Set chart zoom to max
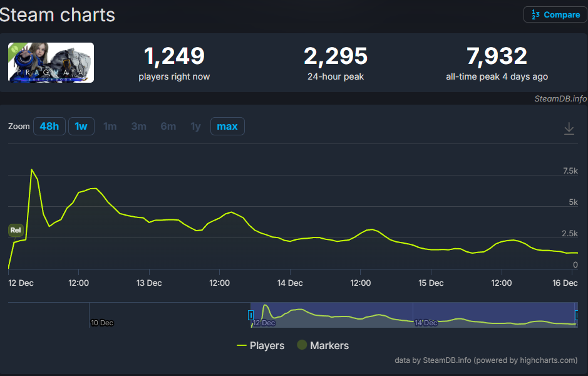The width and height of the screenshot is (588, 376). click(x=227, y=126)
